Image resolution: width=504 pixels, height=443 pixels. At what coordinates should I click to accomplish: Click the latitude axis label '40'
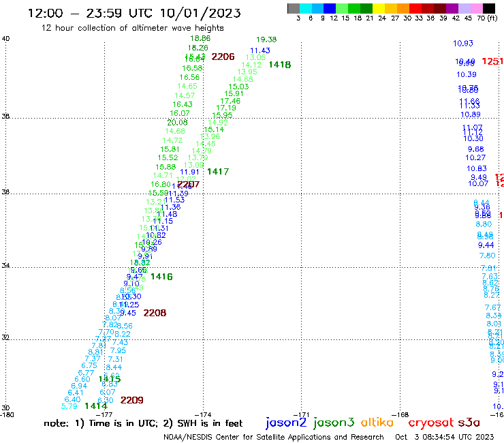[x=5, y=39]
